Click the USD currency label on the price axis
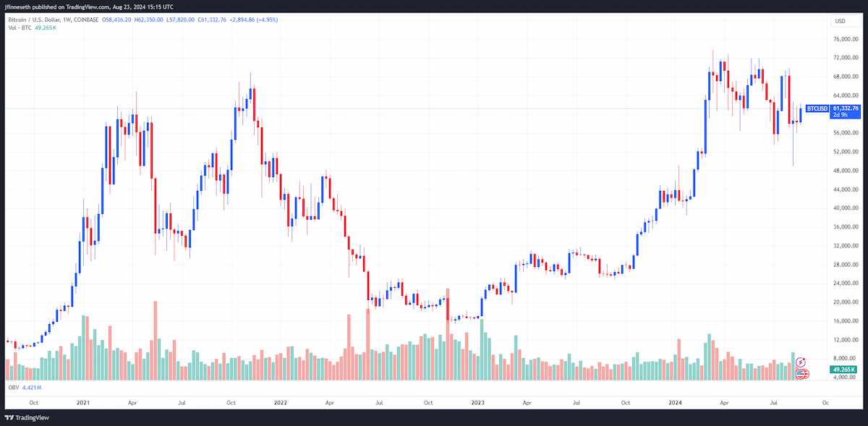Screen dimensions: 868x426 (840, 21)
